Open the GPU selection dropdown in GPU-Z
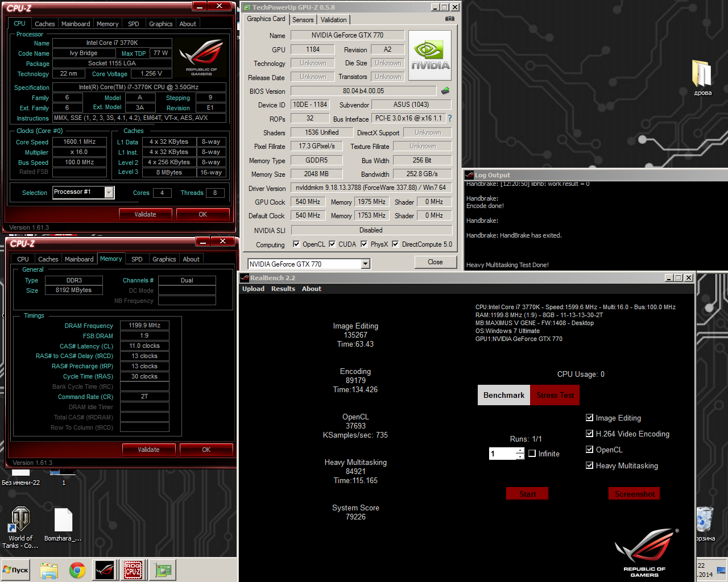This screenshot has width=728, height=582. pyautogui.click(x=366, y=264)
